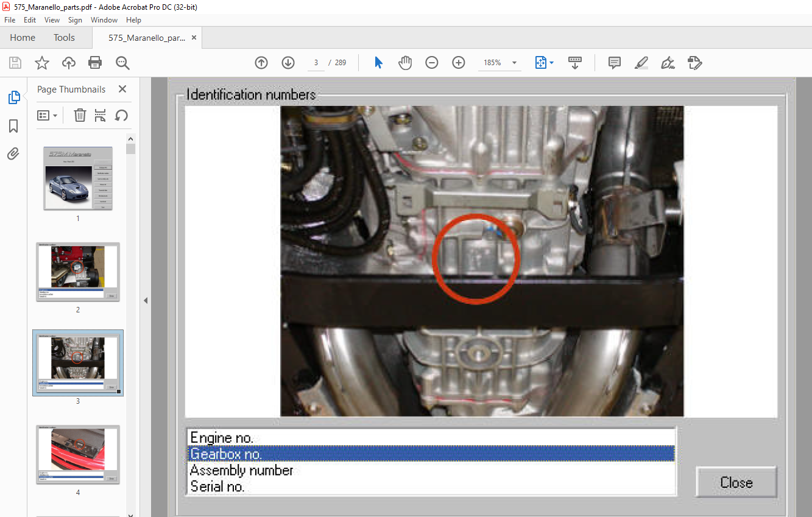Activate the Hand pan tool
Viewport: 812px width, 517px height.
[405, 63]
